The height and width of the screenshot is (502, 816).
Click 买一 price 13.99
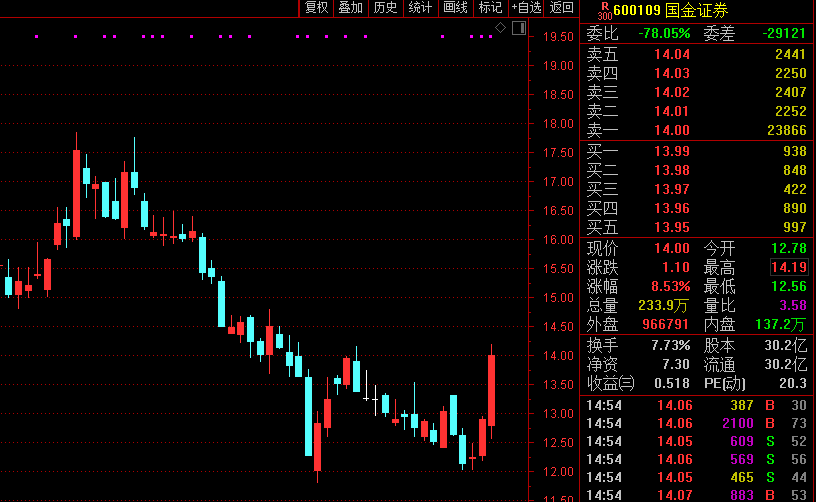[671, 151]
